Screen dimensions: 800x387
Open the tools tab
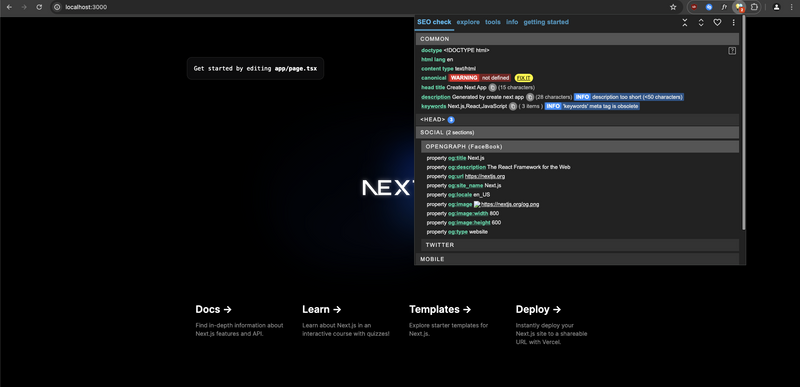[x=493, y=22]
